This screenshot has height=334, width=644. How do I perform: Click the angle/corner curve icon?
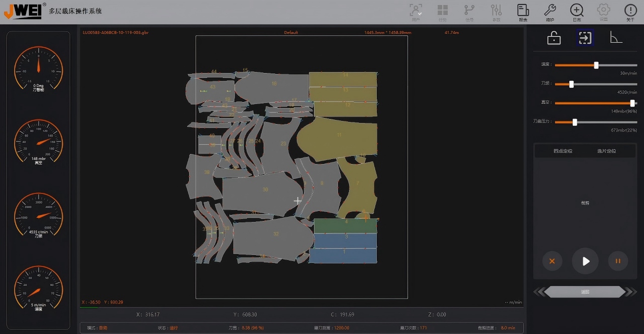pyautogui.click(x=616, y=38)
